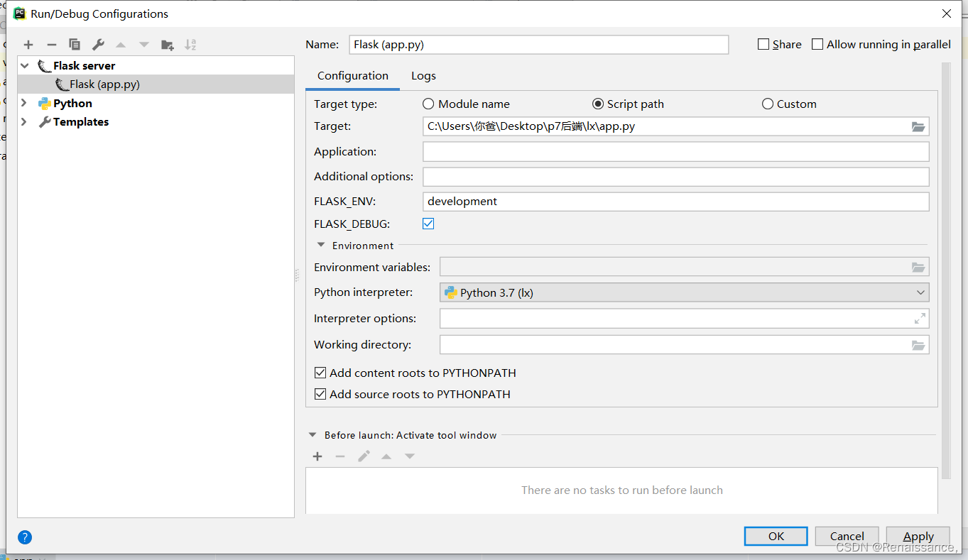Viewport: 968px width, 560px height.
Task: Switch to the Logs tab
Action: coord(423,76)
